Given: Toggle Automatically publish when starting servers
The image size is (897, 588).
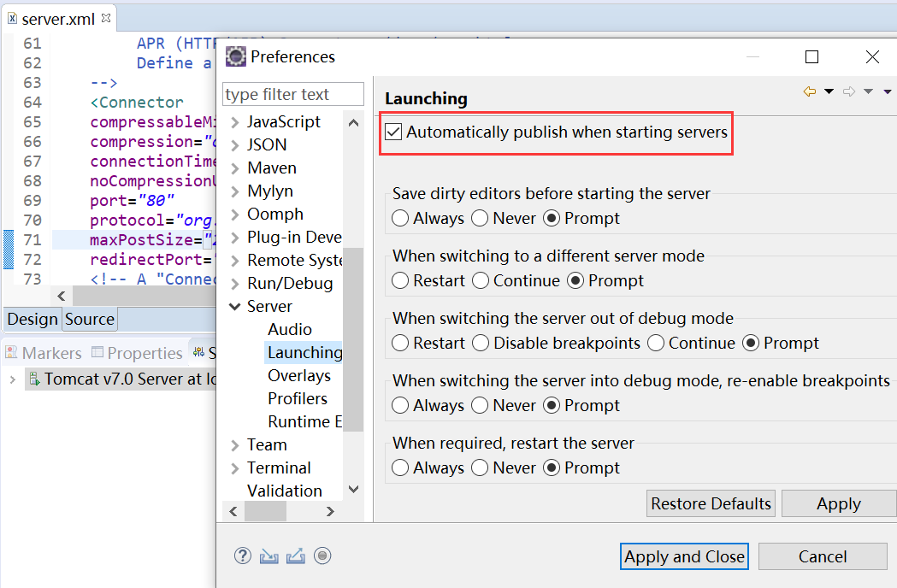Looking at the screenshot, I should tap(393, 132).
